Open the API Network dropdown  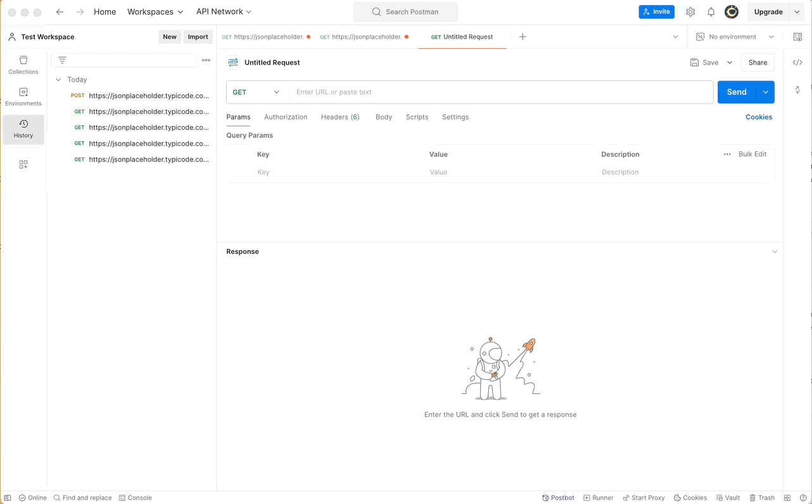pyautogui.click(x=224, y=12)
